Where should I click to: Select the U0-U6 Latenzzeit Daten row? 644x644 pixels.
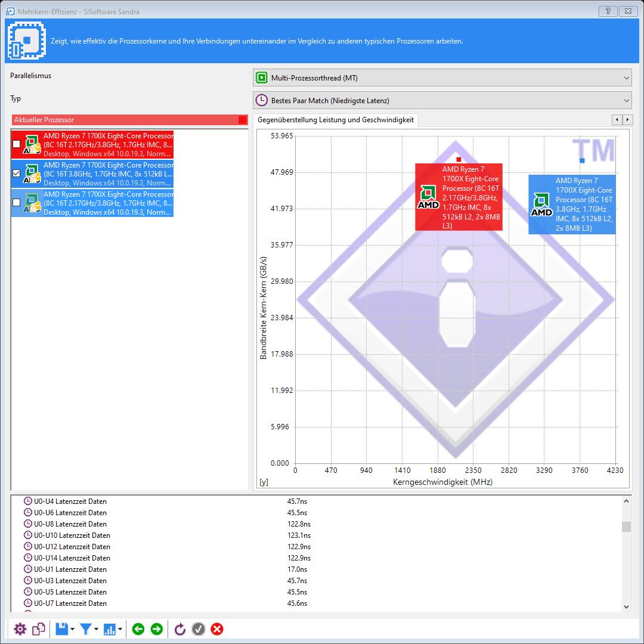pos(316,513)
